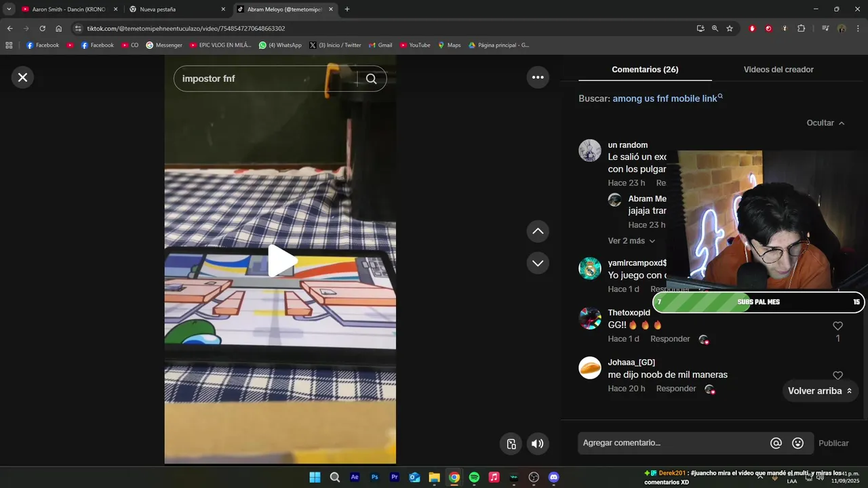868x488 pixels.
Task: Open the 'EPIC VLOG EN MILÁ...' bookmark
Action: [x=220, y=45]
